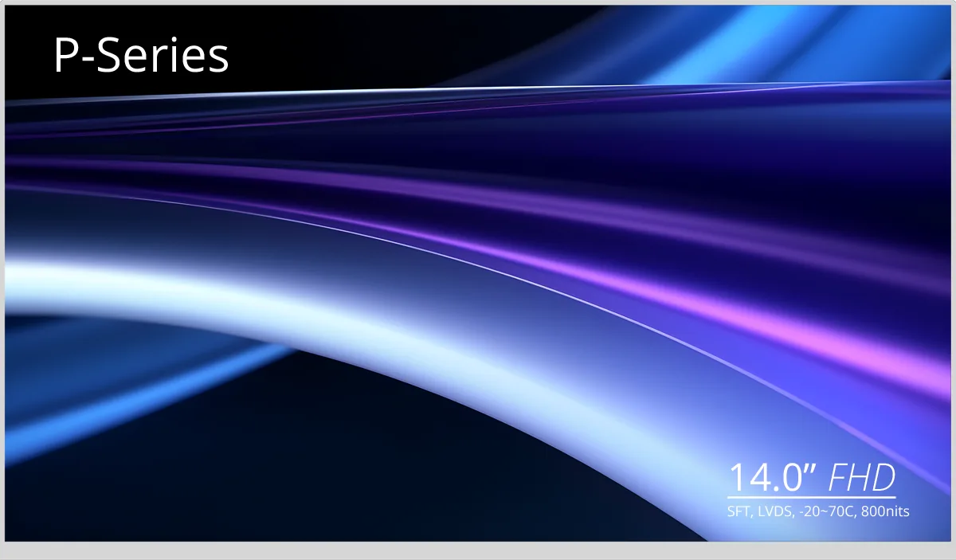The image size is (956, 560).
Task: Click the LVDS interface spec text
Action: click(x=773, y=511)
